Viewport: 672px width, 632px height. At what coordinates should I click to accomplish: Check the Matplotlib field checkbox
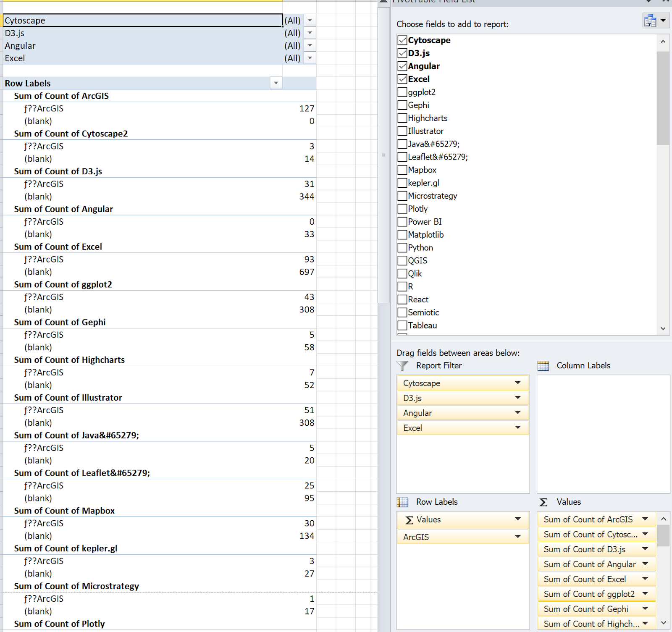(x=402, y=235)
